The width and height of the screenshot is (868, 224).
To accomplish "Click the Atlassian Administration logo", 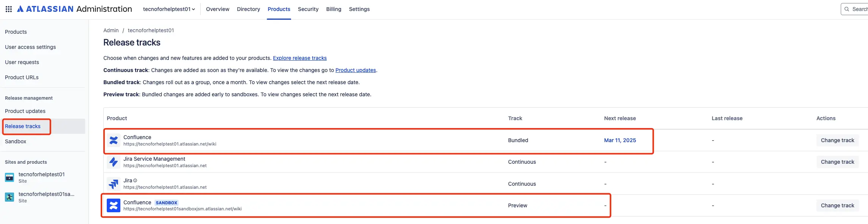I will point(75,9).
